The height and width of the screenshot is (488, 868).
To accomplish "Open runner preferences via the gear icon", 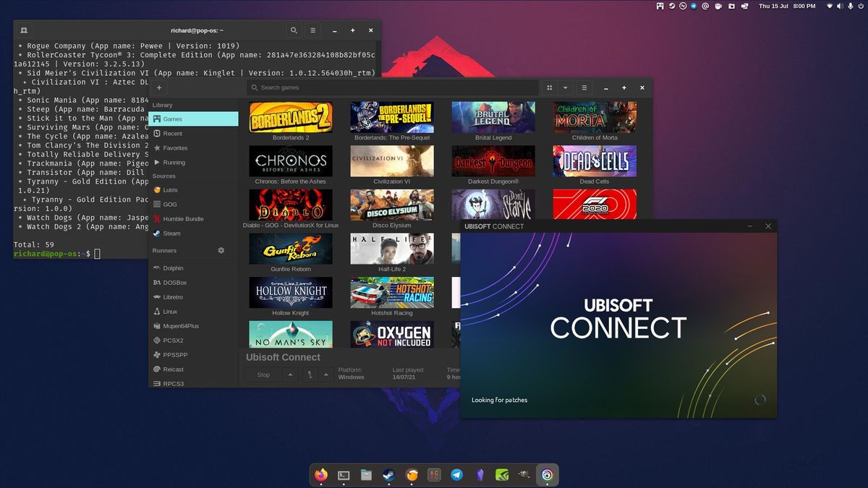I will 221,249.
